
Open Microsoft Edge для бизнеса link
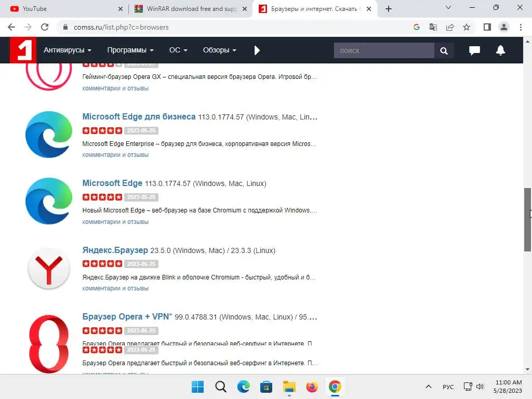(139, 117)
